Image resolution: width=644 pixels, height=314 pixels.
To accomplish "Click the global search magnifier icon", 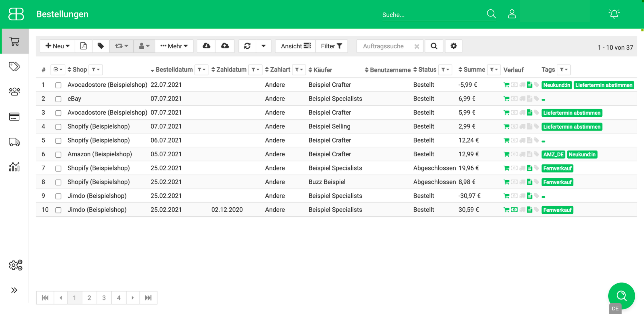I will (x=491, y=14).
